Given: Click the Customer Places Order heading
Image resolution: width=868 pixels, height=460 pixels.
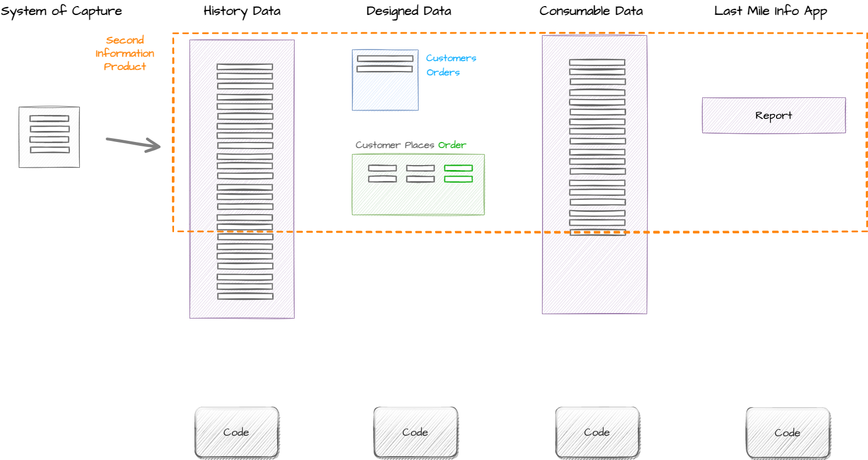Looking at the screenshot, I should pos(411,145).
